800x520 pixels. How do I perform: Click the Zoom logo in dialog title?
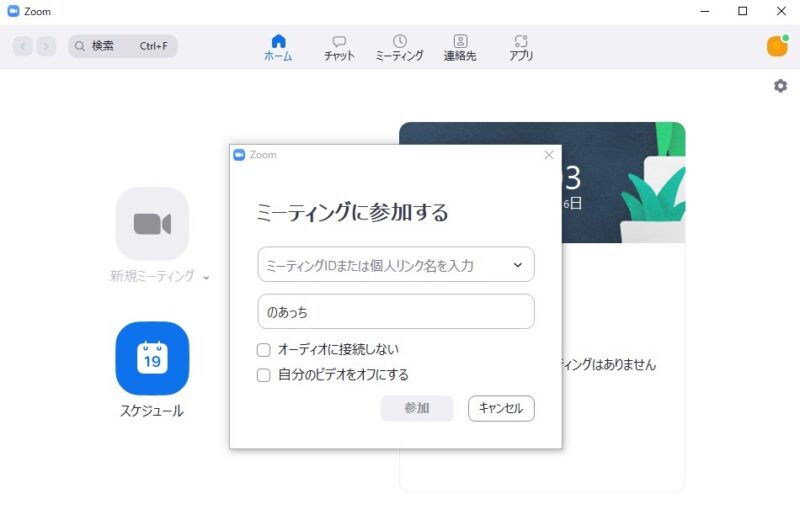click(x=239, y=155)
